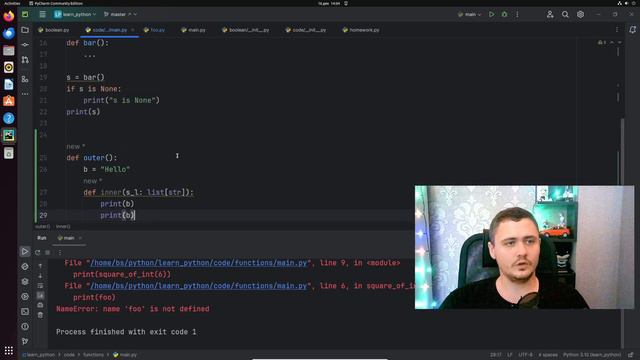Image resolution: width=640 pixels, height=360 pixels.
Task: Click outer() in editor breadcrumbs
Action: click(42, 227)
